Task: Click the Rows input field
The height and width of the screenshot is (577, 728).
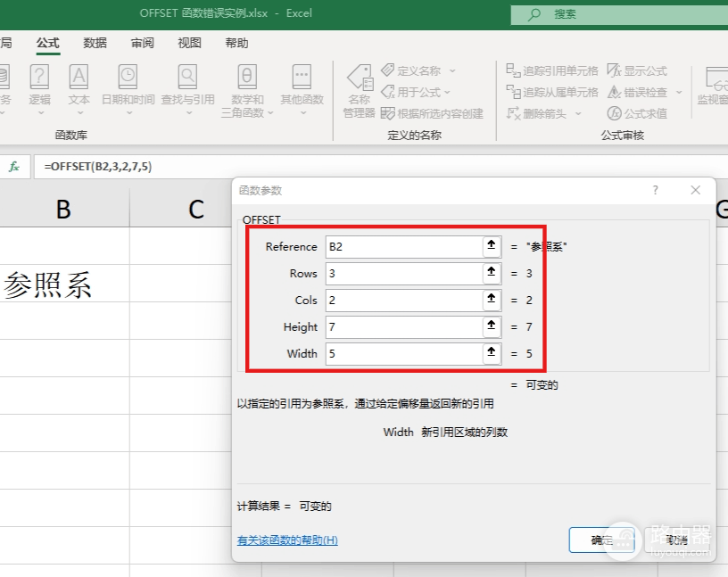Action: [x=404, y=273]
